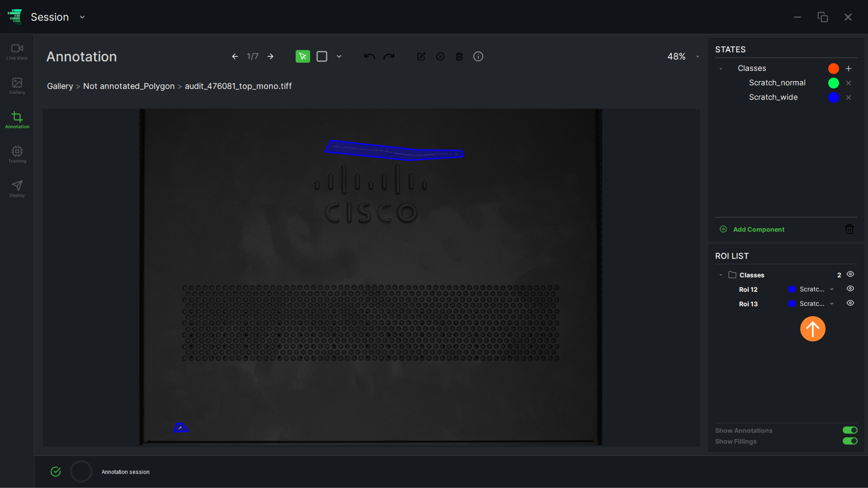Click the 1/7 image counter
This screenshot has height=488, width=868.
(252, 57)
